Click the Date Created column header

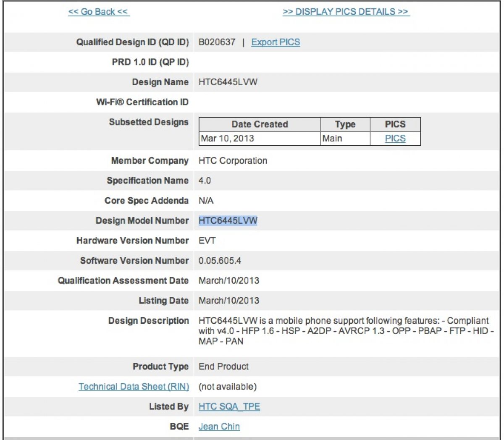coord(260,125)
